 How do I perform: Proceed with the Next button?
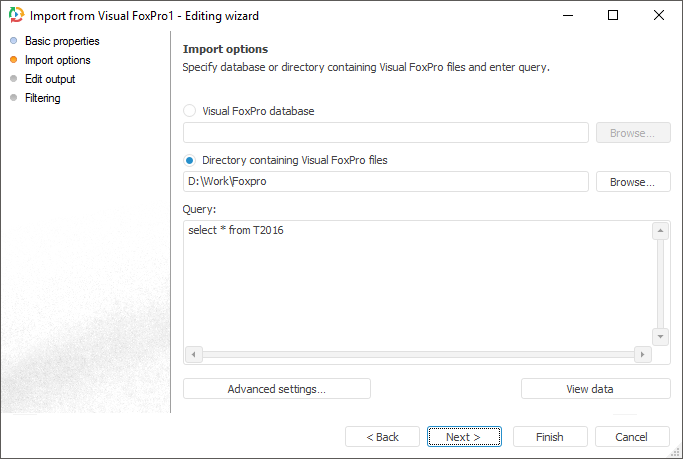tap(464, 437)
